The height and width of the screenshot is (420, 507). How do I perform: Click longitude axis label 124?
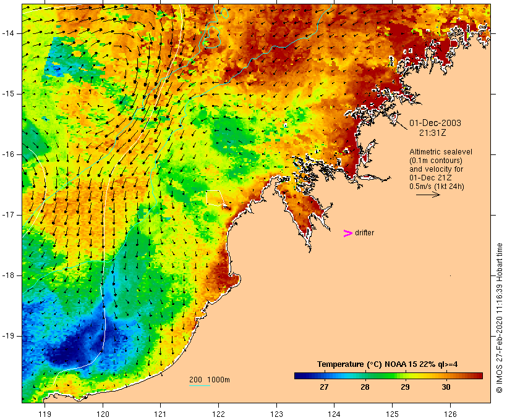coord(334,414)
